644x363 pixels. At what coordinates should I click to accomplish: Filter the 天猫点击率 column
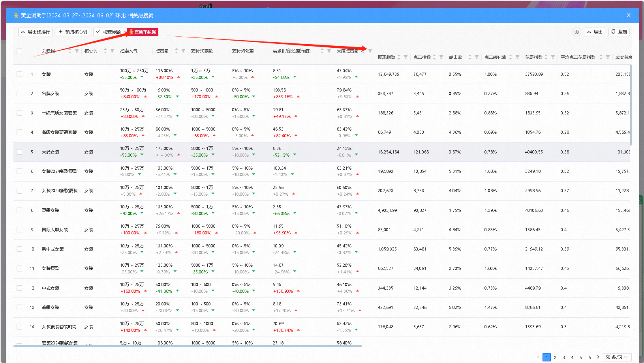point(370,51)
